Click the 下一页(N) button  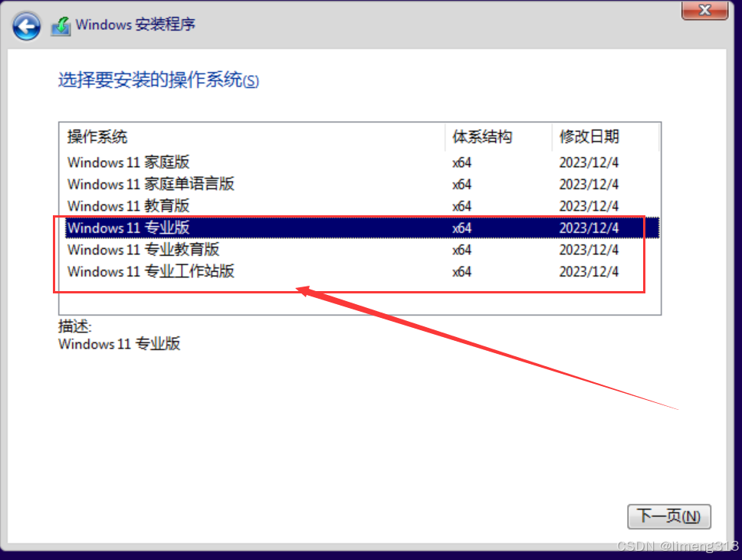click(x=668, y=516)
